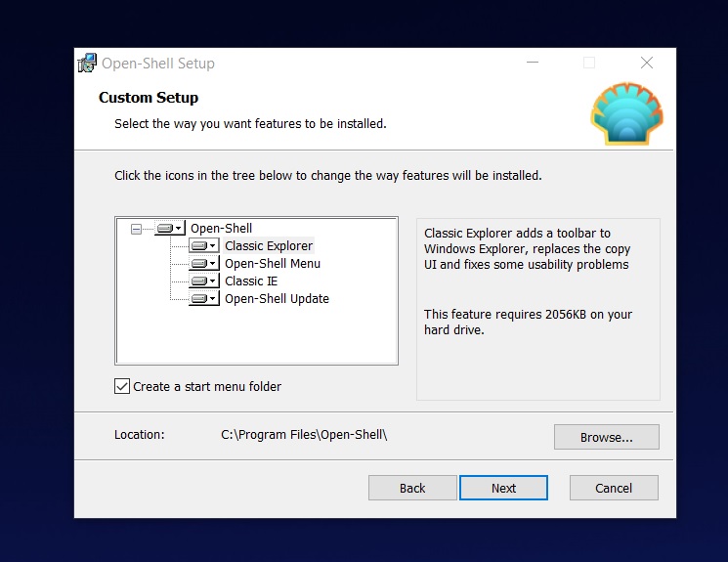Collapse the Open-Shell tree node

click(136, 229)
